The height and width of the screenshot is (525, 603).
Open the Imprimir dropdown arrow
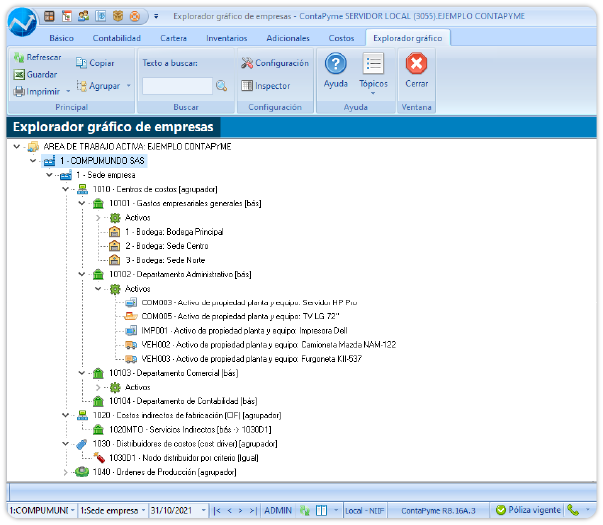click(x=68, y=92)
